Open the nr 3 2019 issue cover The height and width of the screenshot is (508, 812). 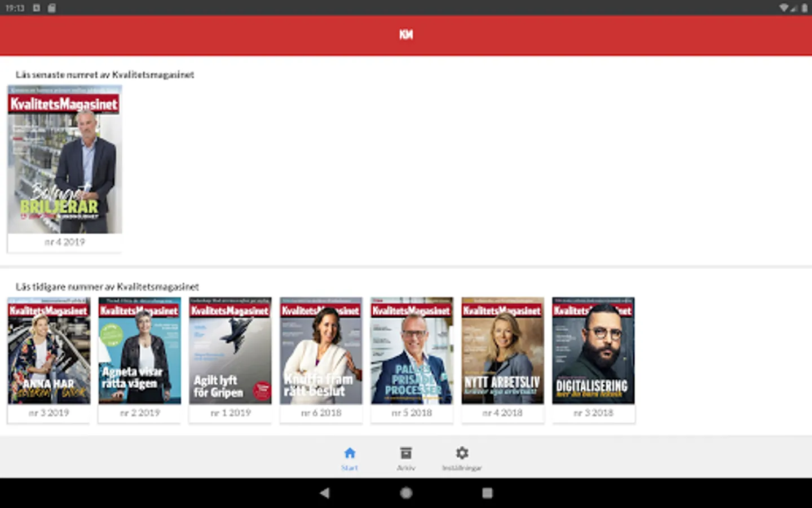coord(49,351)
